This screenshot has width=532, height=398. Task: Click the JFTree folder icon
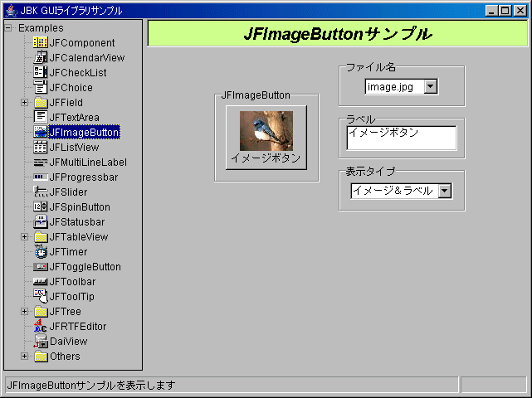point(41,311)
